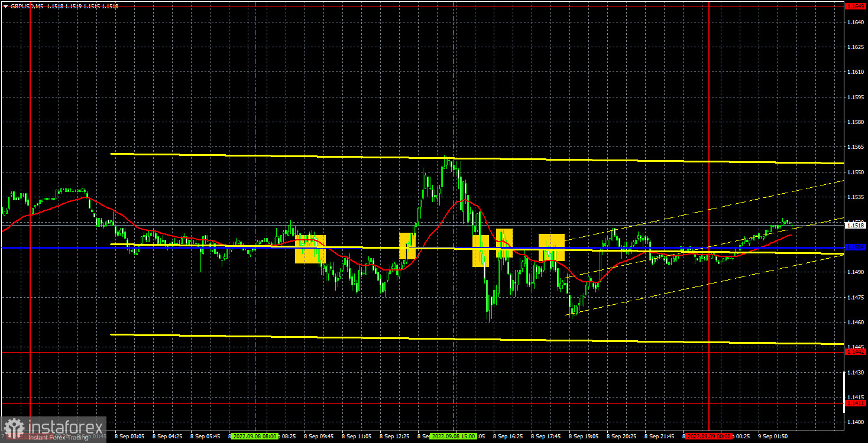
Task: Click the 1.1550 price axis value
Action: (x=855, y=172)
